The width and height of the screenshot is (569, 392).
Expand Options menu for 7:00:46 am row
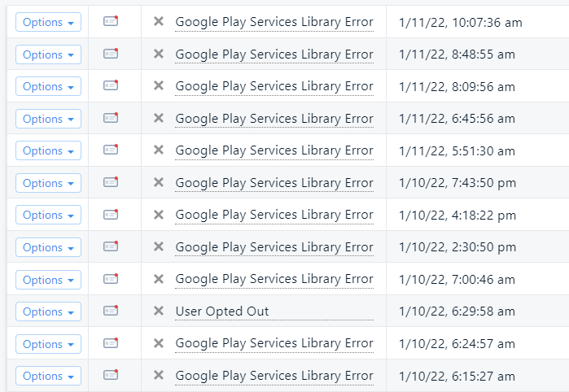[x=48, y=279]
